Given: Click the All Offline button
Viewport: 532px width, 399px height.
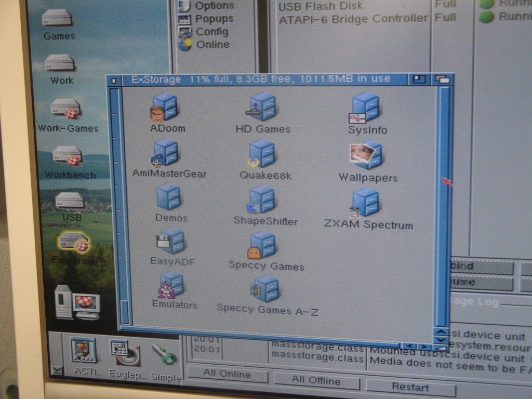Looking at the screenshot, I should click(315, 379).
